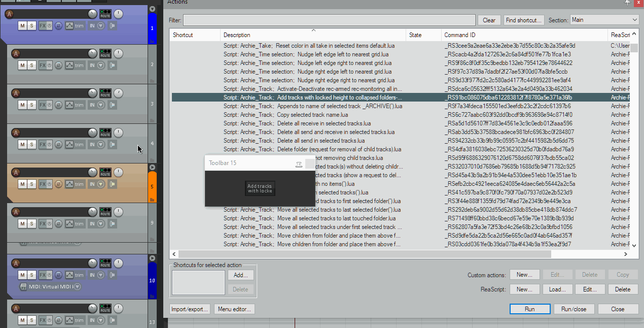Arm track 4 for recording
The image size is (644, 328).
coord(16,133)
